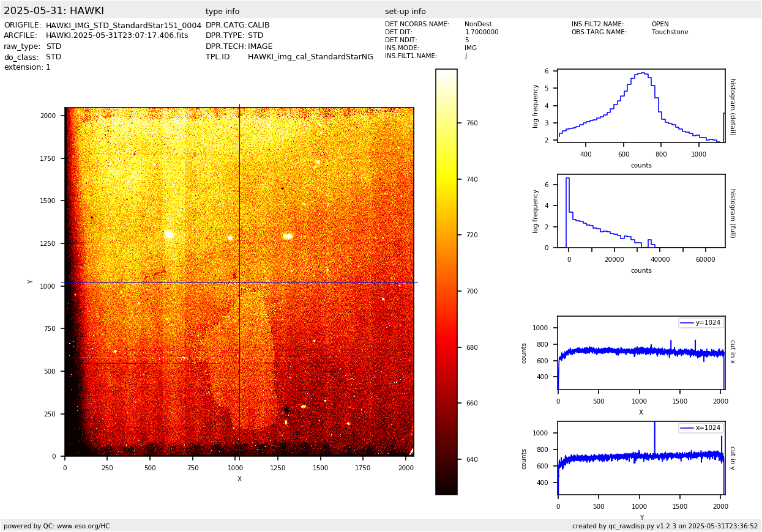The height and width of the screenshot is (532, 762).
Task: Click the TPL.ID HAWKI_img_cal_StandardStarNG value
Action: 310,57
